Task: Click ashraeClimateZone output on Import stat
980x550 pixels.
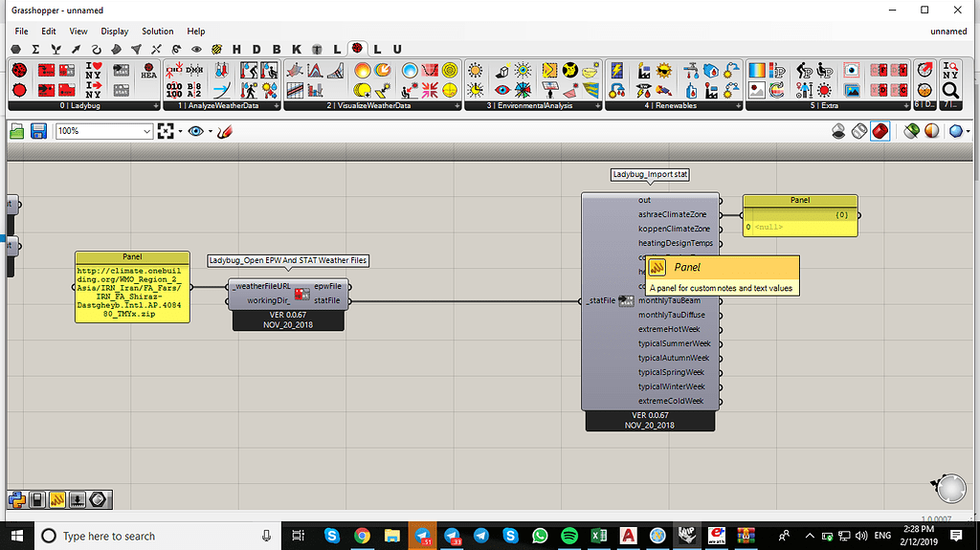Action: 672,214
